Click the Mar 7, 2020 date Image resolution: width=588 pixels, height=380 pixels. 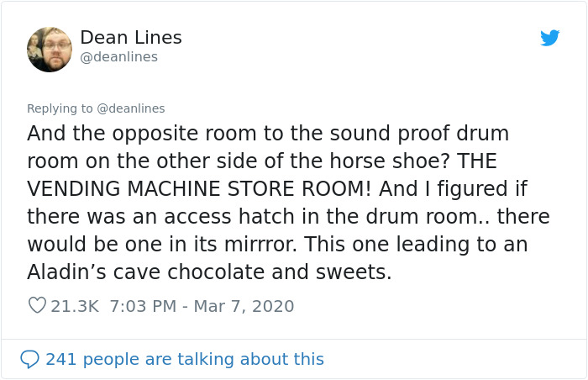click(244, 306)
